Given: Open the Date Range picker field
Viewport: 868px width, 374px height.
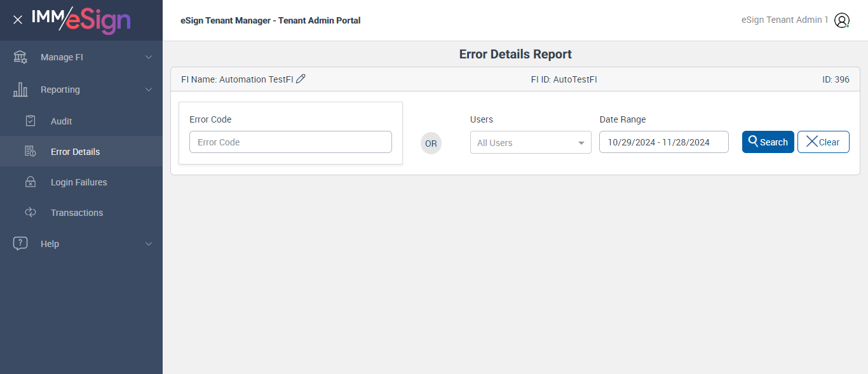Looking at the screenshot, I should point(663,142).
